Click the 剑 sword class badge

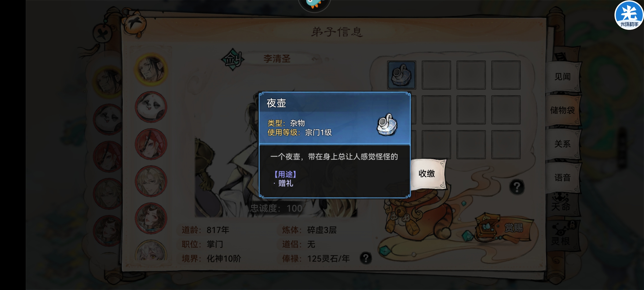(233, 59)
